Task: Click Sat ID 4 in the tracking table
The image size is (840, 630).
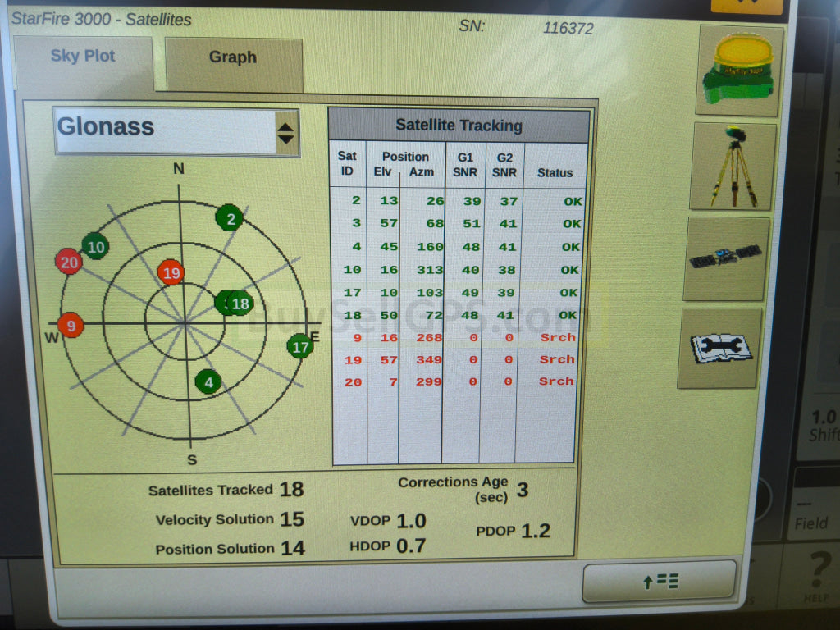Action: pyautogui.click(x=356, y=246)
